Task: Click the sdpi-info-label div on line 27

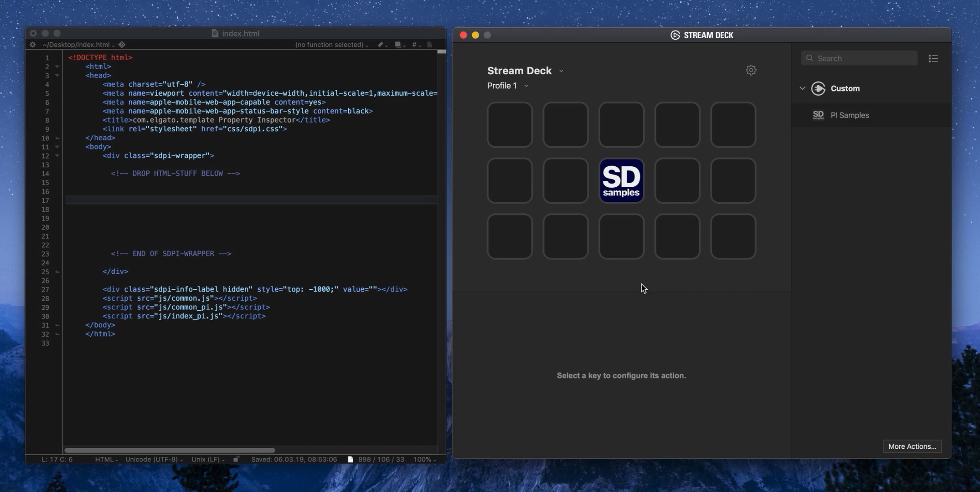Action: pos(255,289)
